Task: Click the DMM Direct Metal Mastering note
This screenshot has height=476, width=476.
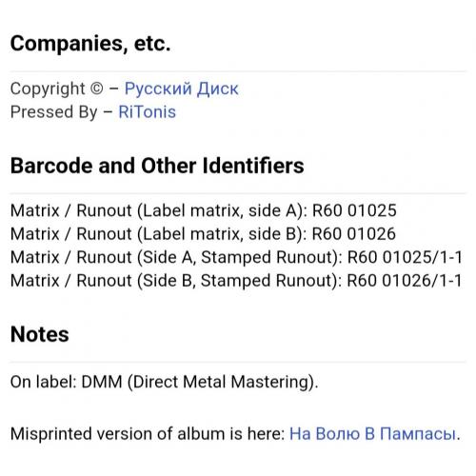Action: [x=165, y=382]
